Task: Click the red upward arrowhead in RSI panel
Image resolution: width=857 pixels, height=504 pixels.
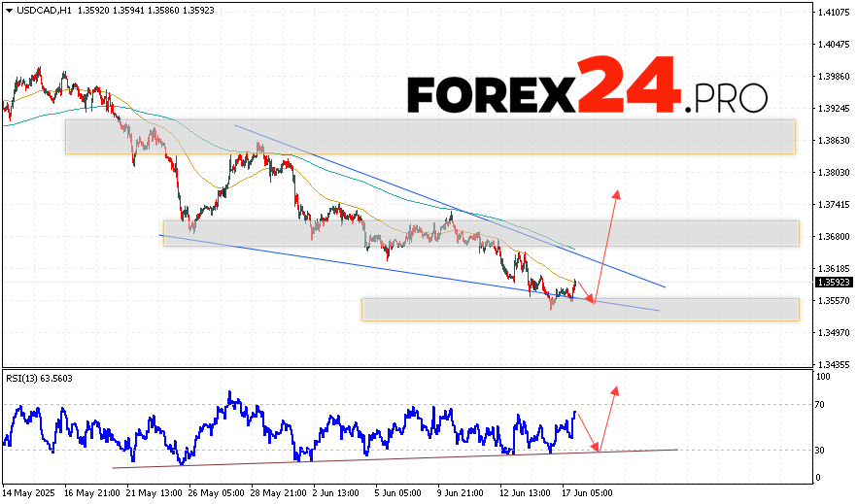Action: pos(614,389)
